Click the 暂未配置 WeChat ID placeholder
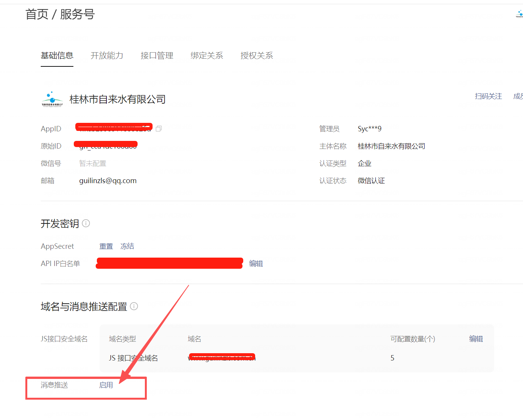 [93, 164]
